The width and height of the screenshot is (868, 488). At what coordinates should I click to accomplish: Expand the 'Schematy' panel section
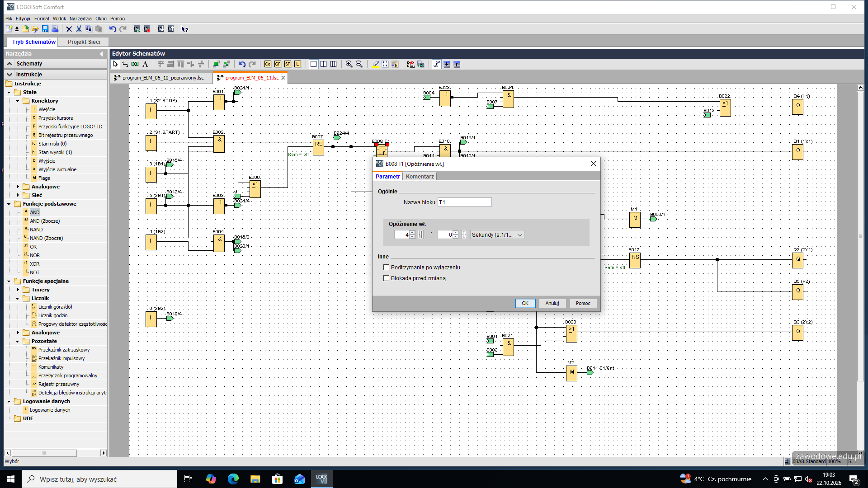coord(9,64)
